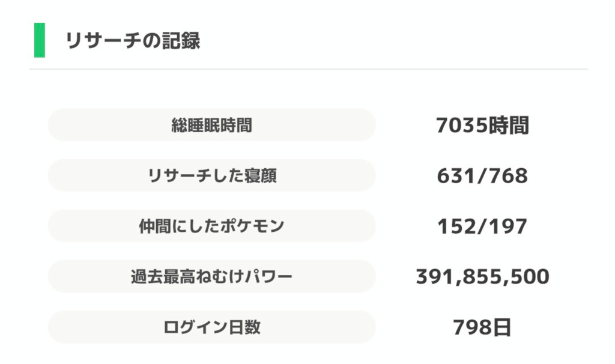Click the 768 total sleep styles number
The image size is (615, 364).
(509, 176)
